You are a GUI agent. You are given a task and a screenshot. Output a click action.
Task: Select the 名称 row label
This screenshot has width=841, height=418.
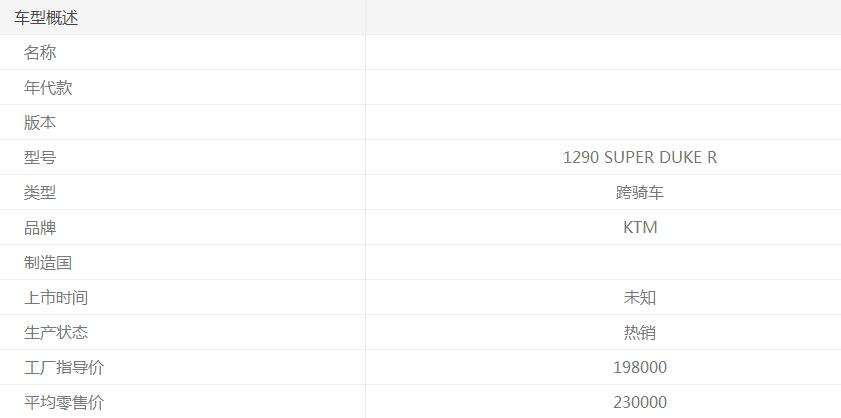tap(40, 53)
